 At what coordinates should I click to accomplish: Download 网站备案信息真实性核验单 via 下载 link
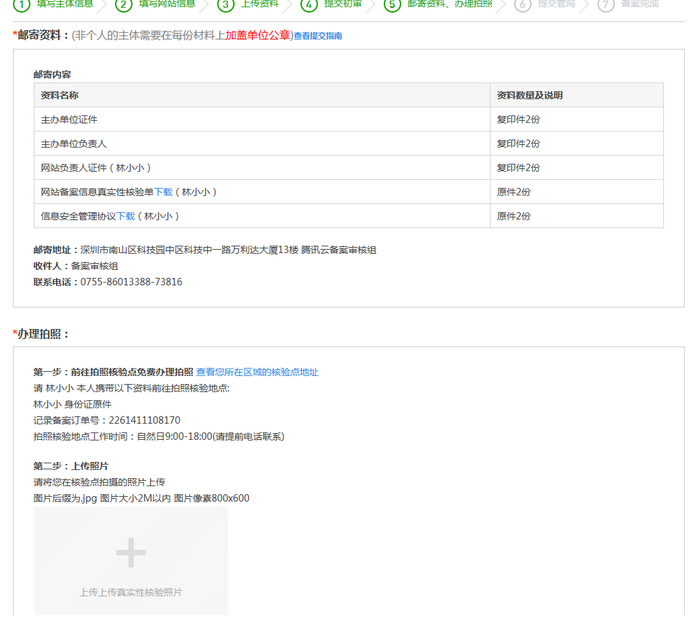[x=163, y=192]
